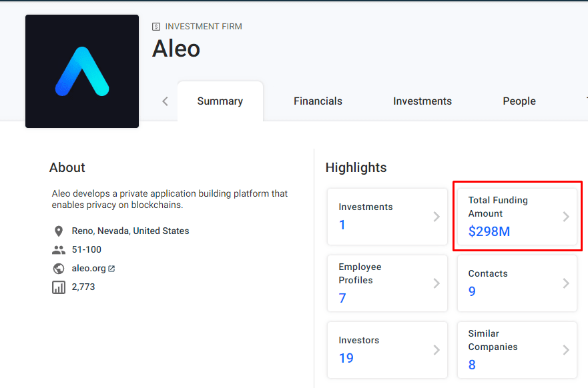
Task: Go to the Investments tab
Action: point(422,101)
